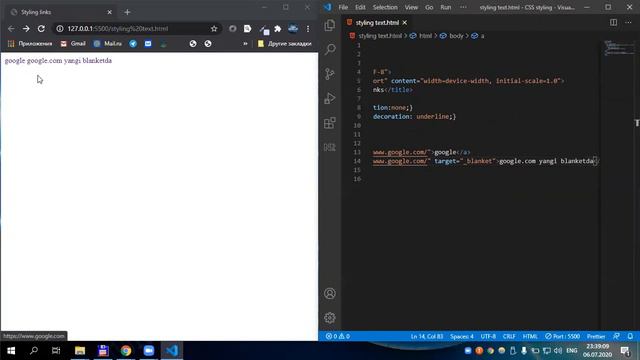The image size is (640, 360).
Task: Open Windows taskbar search
Action: [34, 351]
